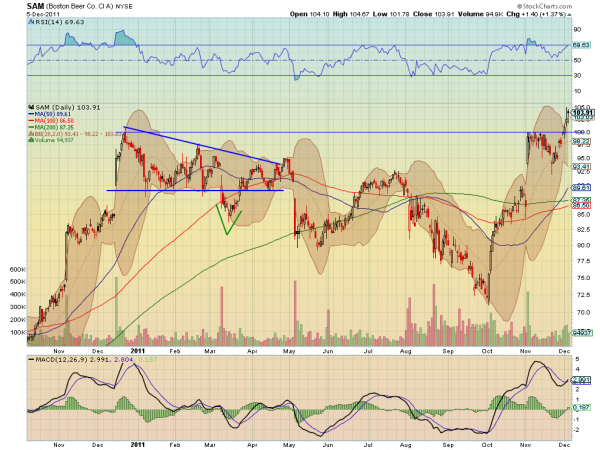Image resolution: width=600 pixels, height=450 pixels.
Task: Click the Volume 94,937 legend text
Action: pyautogui.click(x=54, y=140)
